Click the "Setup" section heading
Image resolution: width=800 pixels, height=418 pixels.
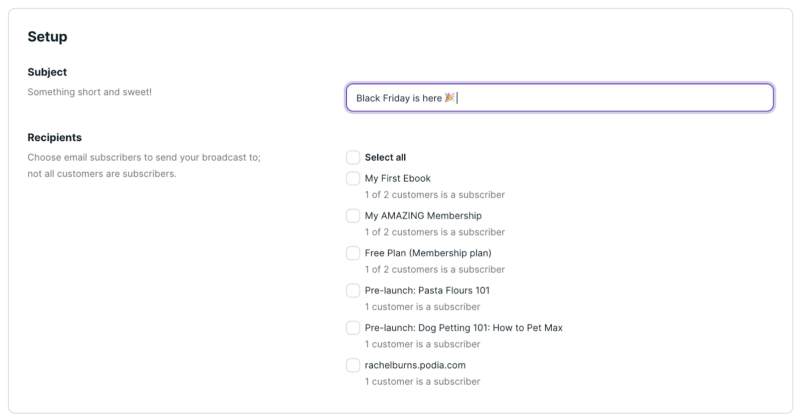[47, 37]
